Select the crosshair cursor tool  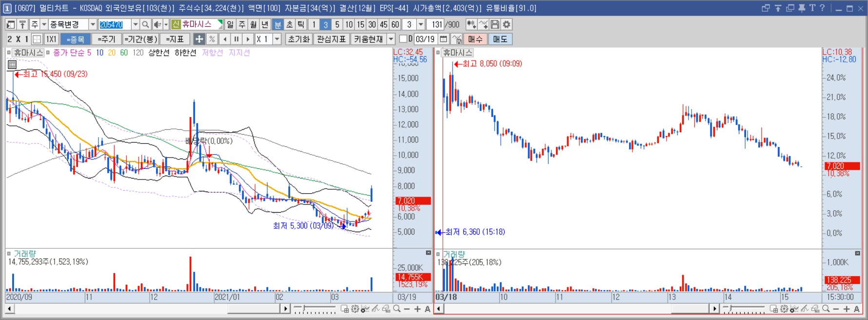tap(199, 39)
